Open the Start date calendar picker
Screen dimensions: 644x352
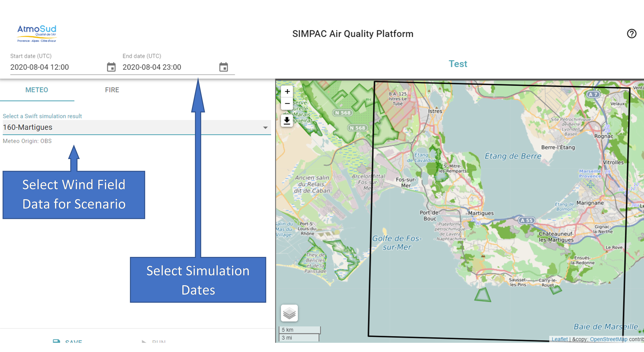coord(111,67)
